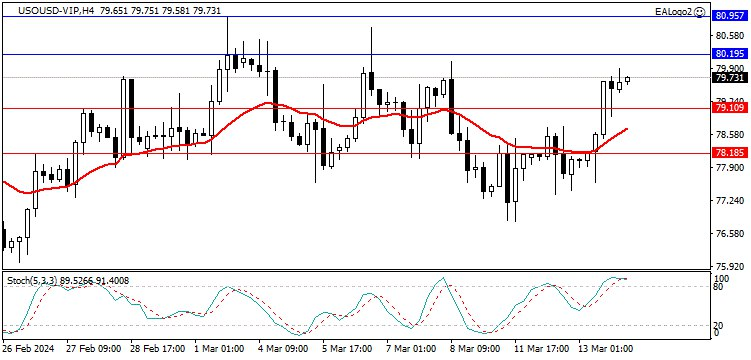Click the 11 Mar 17:00 time label
The image size is (751, 360).
coord(542,348)
